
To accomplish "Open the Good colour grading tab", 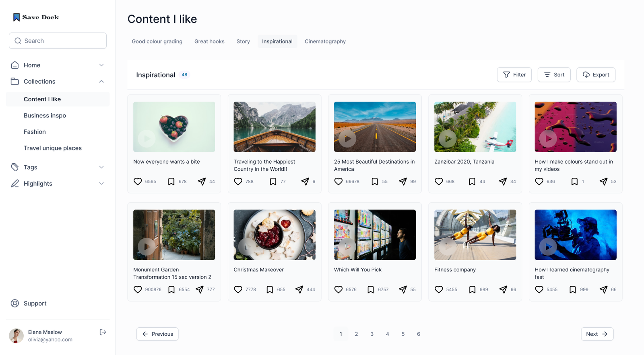I will click(x=157, y=41).
